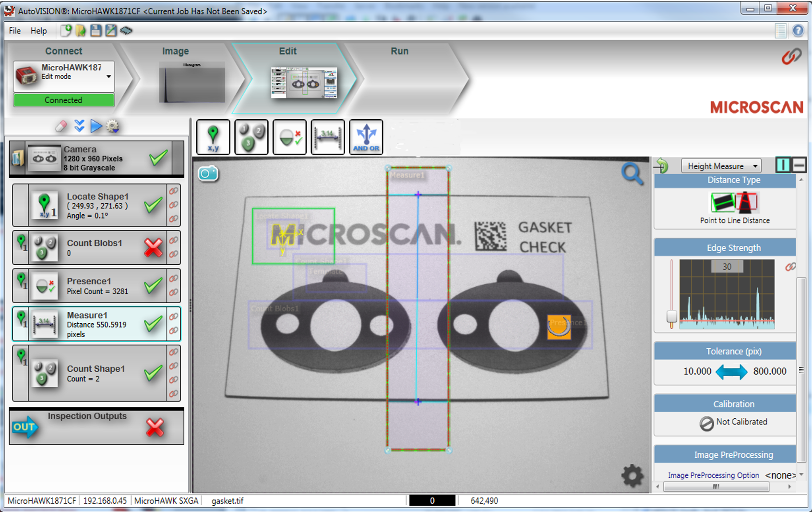This screenshot has width=812, height=512.
Task: Select the Locate Shape x,y tool
Action: 213,137
